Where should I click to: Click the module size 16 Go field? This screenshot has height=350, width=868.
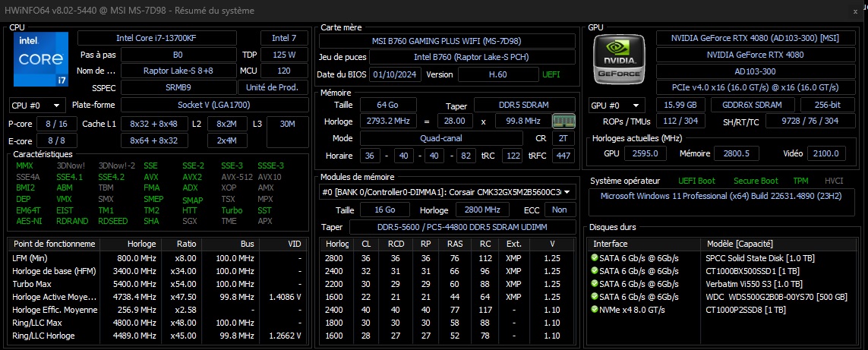click(x=385, y=210)
